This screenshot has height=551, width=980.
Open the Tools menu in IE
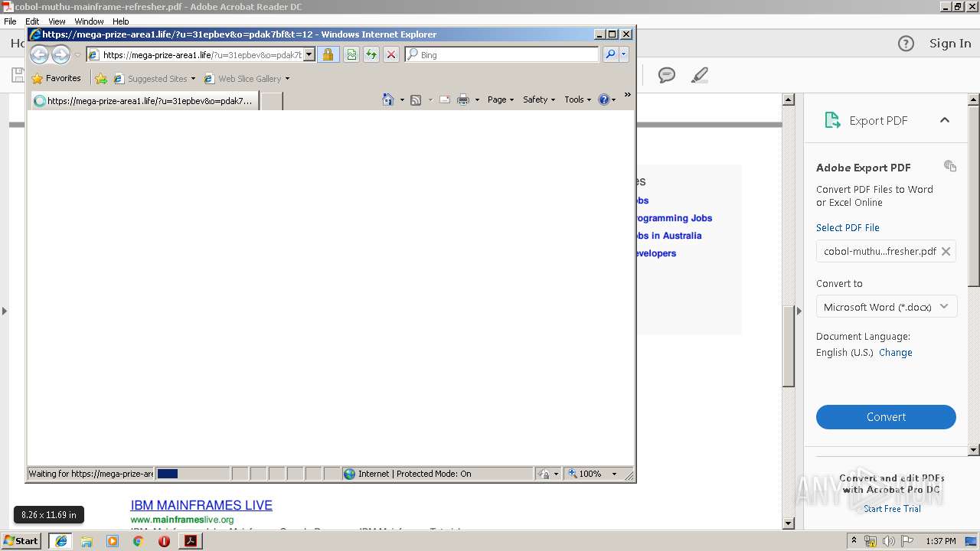click(x=578, y=99)
